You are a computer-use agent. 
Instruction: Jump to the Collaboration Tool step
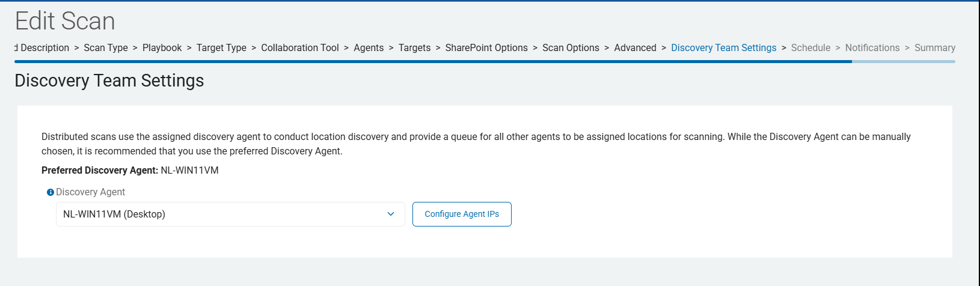pos(300,47)
